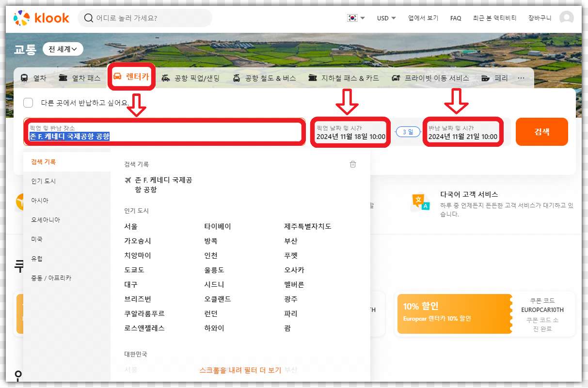Screen dimensions: 588x388
Task: Show more transport tabs with ellipsis
Action: pyautogui.click(x=521, y=78)
